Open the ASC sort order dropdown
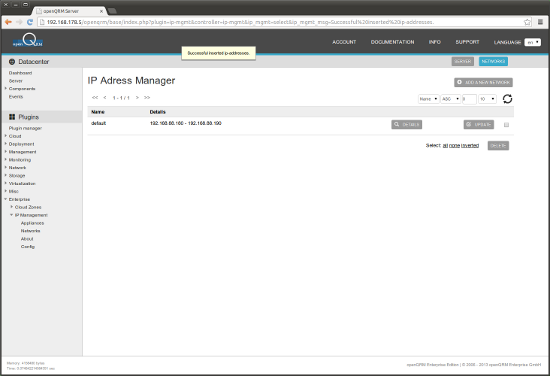Image resolution: width=550 pixels, height=376 pixels. click(450, 99)
